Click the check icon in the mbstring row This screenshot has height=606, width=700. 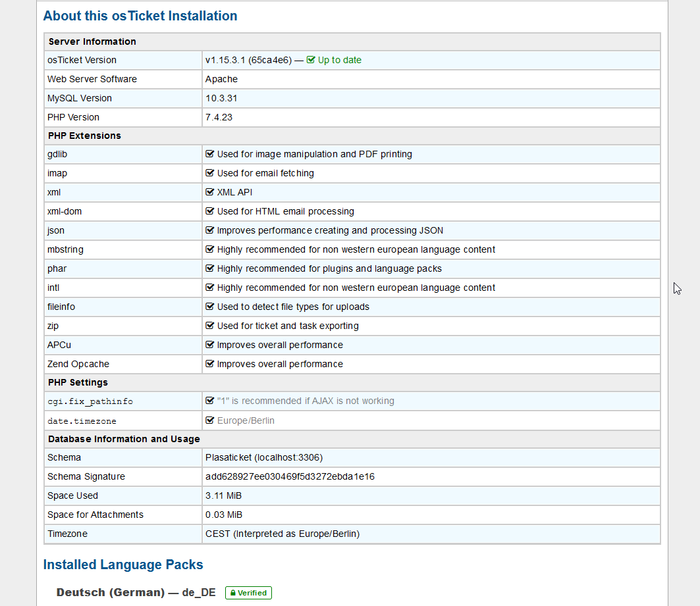point(209,250)
